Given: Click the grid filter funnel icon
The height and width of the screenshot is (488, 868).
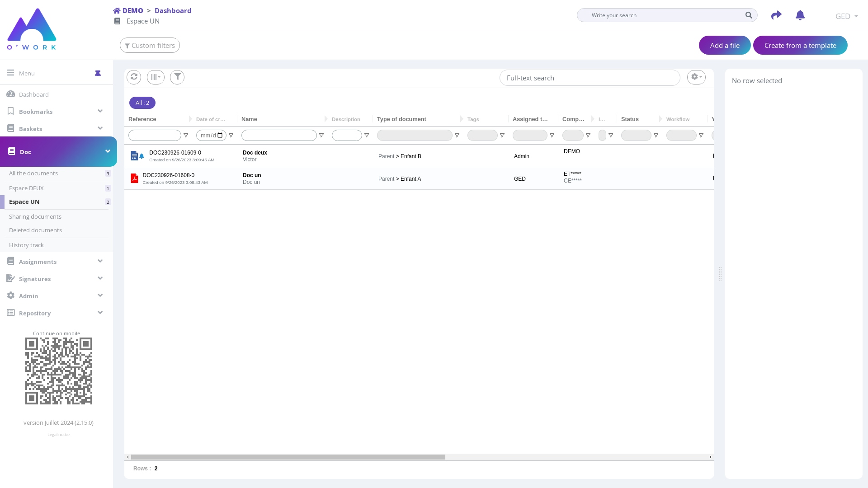Looking at the screenshot, I should pos(177,77).
